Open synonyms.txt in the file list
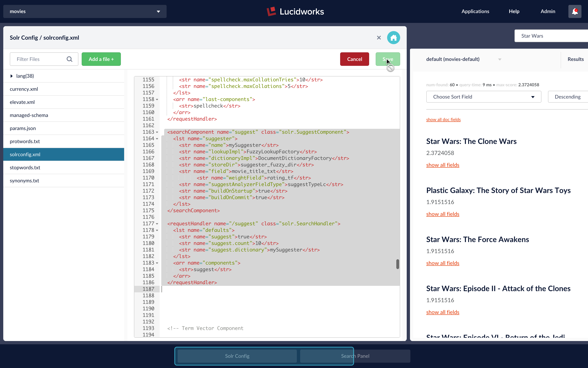 [x=64, y=181]
